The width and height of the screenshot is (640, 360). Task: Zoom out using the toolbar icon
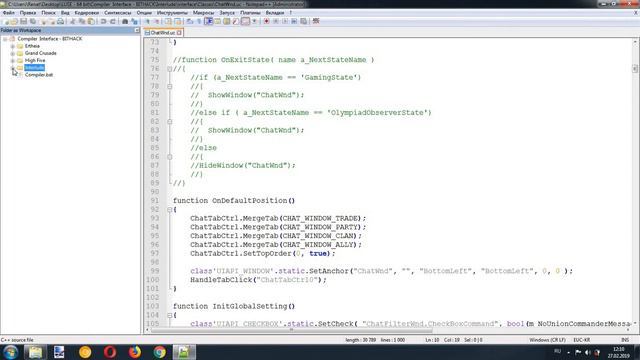tap(157, 21)
